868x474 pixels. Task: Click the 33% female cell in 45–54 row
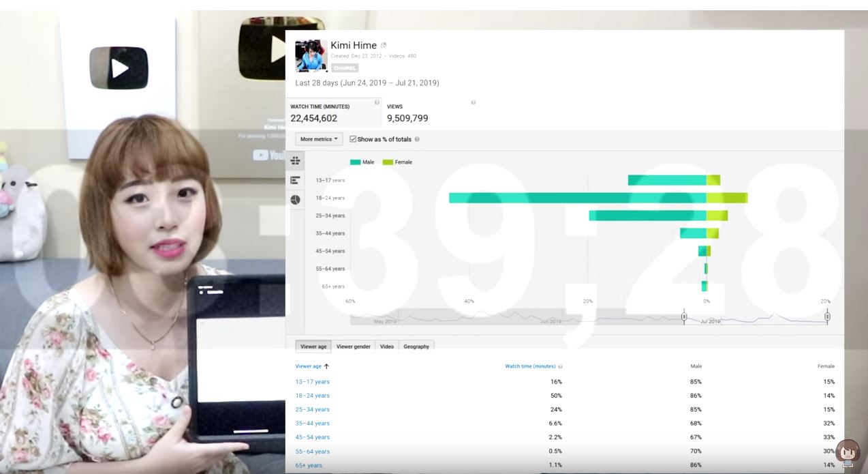(x=828, y=437)
